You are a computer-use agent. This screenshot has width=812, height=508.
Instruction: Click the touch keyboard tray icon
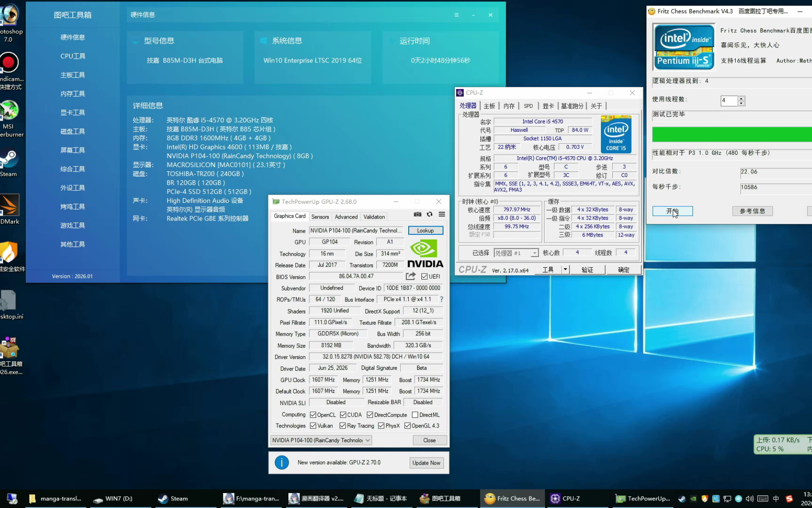pyautogui.click(x=763, y=499)
